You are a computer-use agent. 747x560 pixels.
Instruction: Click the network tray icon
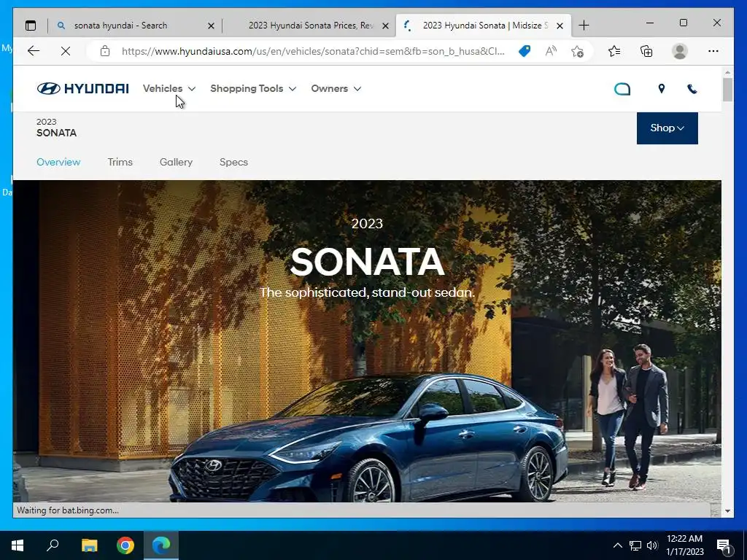pos(635,545)
